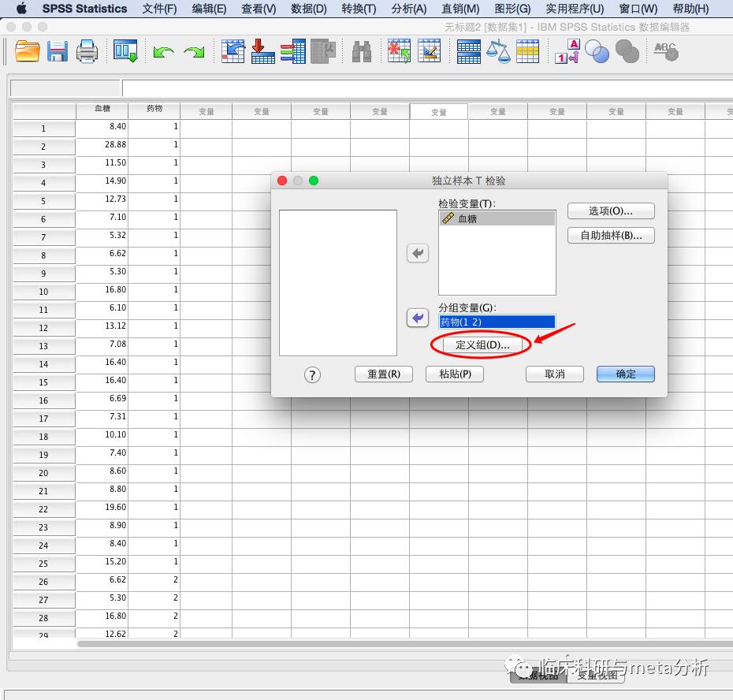
Task: Open find with the binoculars icon
Action: (361, 52)
